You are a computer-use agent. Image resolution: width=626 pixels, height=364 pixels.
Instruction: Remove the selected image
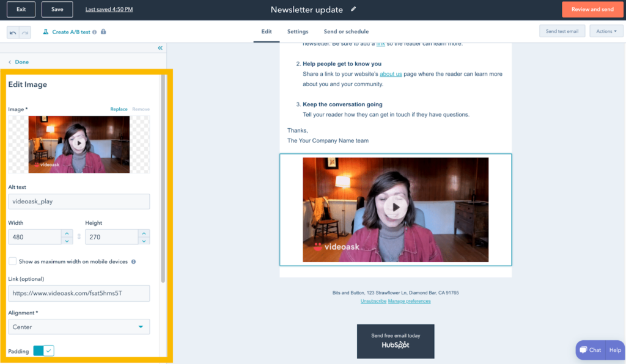(x=141, y=109)
